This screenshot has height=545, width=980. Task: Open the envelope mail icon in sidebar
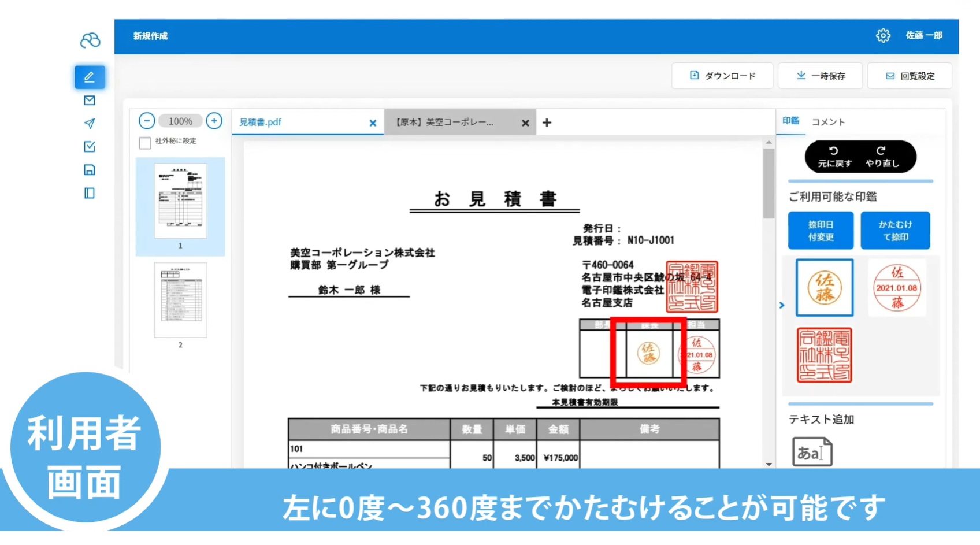pos(90,101)
